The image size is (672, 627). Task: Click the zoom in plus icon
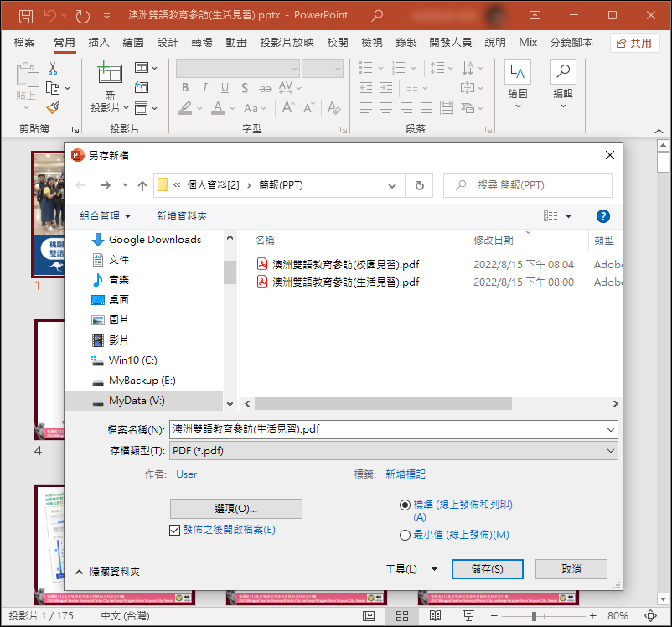tap(592, 616)
